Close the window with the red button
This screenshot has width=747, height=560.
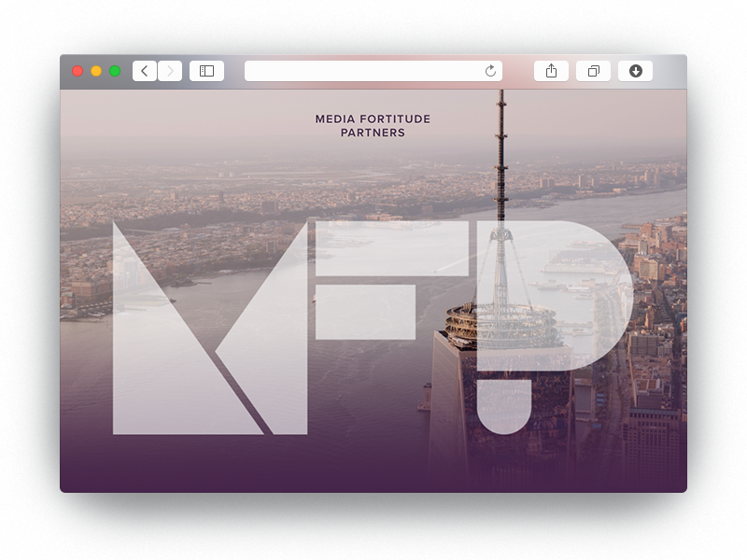[78, 71]
